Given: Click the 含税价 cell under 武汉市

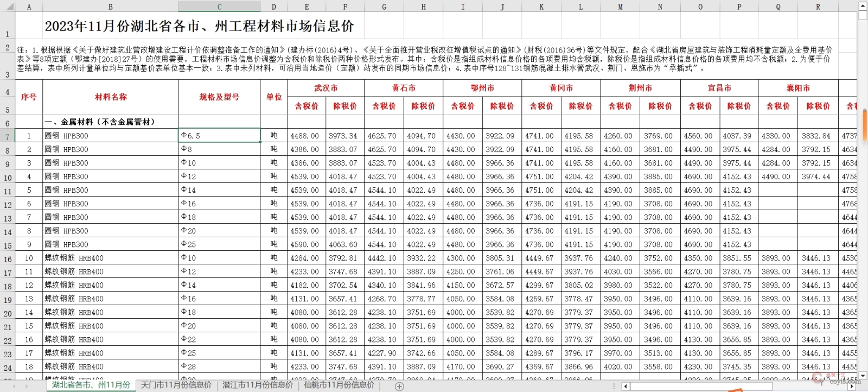Looking at the screenshot, I should coord(307,106).
